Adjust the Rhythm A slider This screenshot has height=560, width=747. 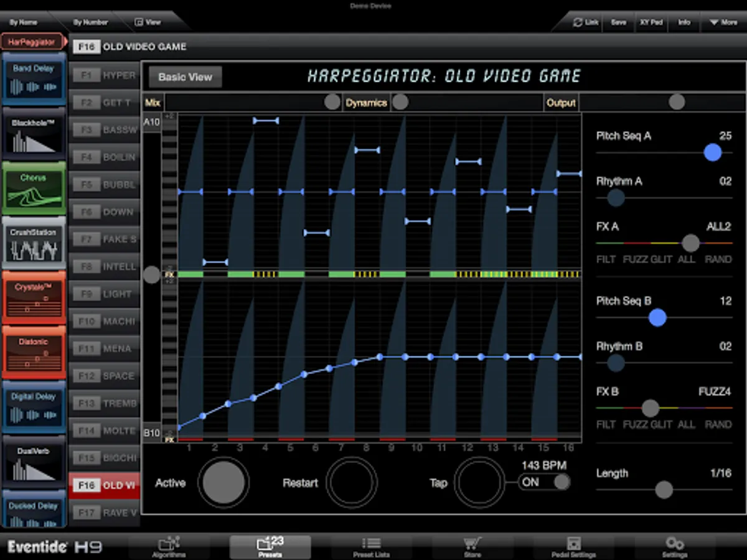616,198
